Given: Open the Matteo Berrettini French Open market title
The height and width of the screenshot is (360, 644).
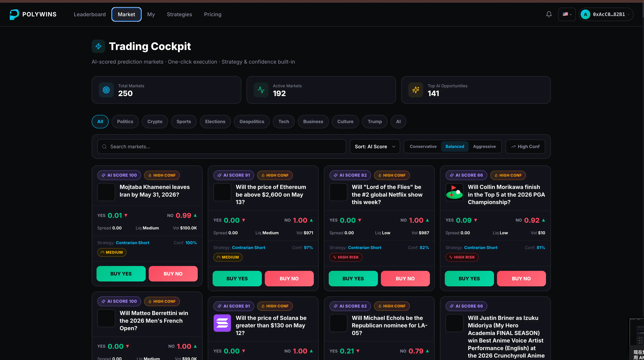Looking at the screenshot, I should pos(154,320).
